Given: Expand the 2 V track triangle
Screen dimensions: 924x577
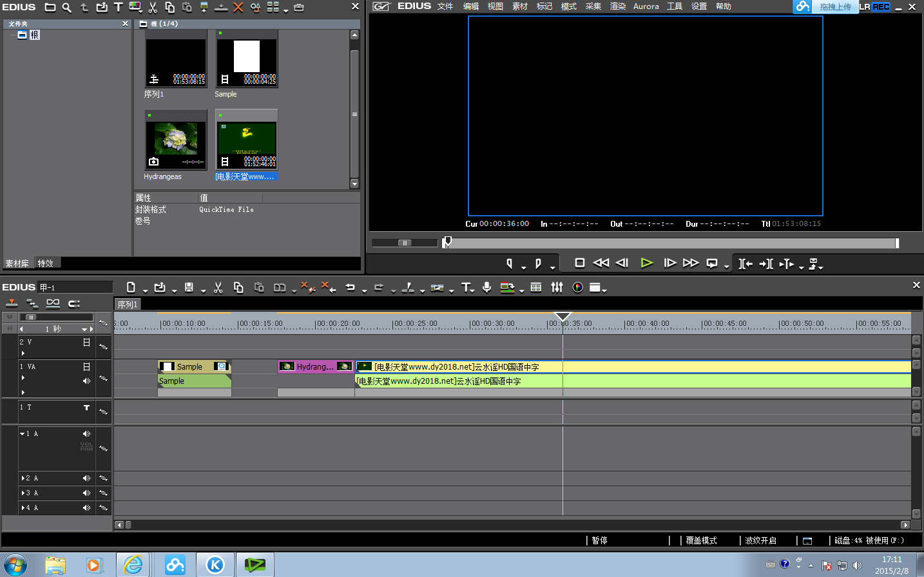Looking at the screenshot, I should click(x=23, y=353).
